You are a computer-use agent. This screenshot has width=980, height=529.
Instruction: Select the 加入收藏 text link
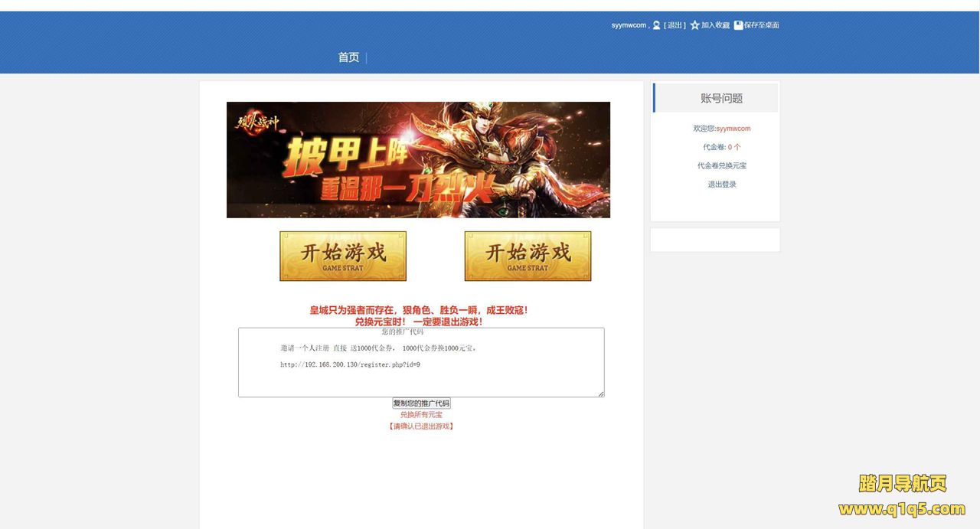point(715,25)
